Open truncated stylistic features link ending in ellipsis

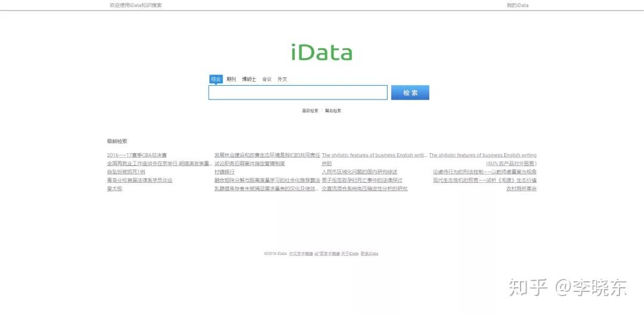[x=374, y=155]
